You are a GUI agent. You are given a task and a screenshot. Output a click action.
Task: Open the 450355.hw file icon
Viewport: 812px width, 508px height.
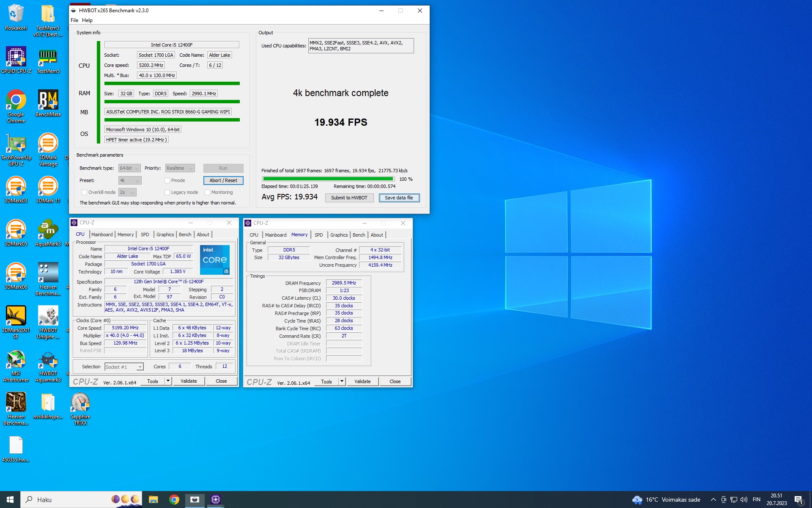(16, 449)
